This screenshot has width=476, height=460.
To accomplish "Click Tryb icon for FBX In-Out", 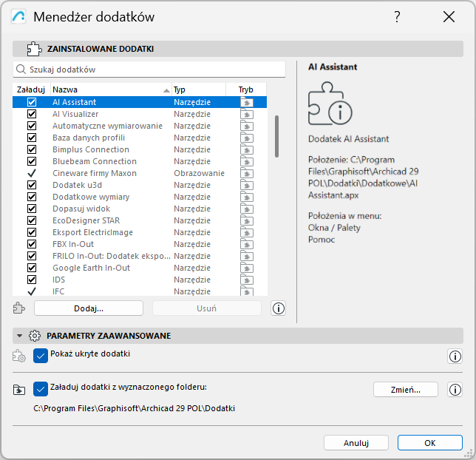I will pos(247,245).
